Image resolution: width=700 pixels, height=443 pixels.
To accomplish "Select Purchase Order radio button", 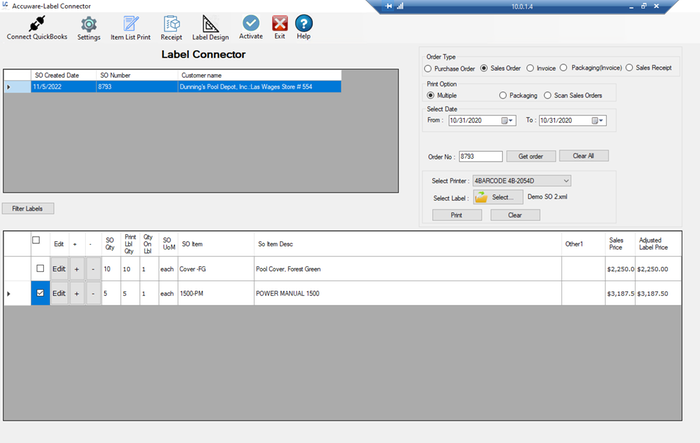I will [428, 69].
